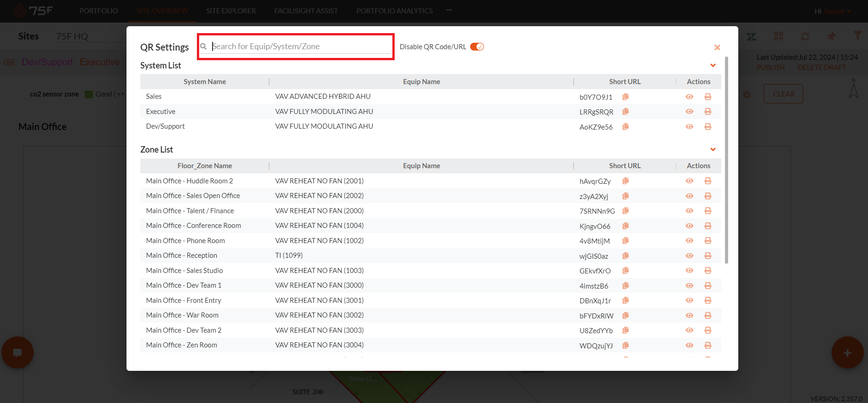This screenshot has width=868, height=403.
Task: View QR code for Talent / Finance
Action: pos(689,211)
